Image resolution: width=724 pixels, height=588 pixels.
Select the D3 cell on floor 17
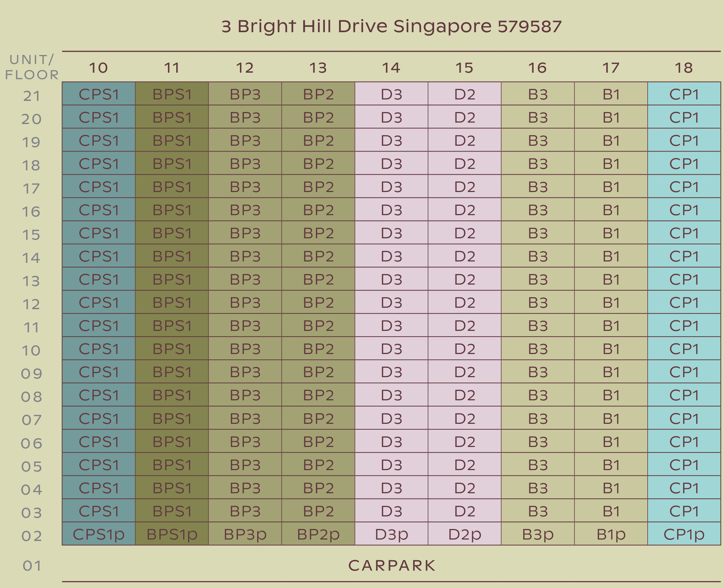click(391, 186)
